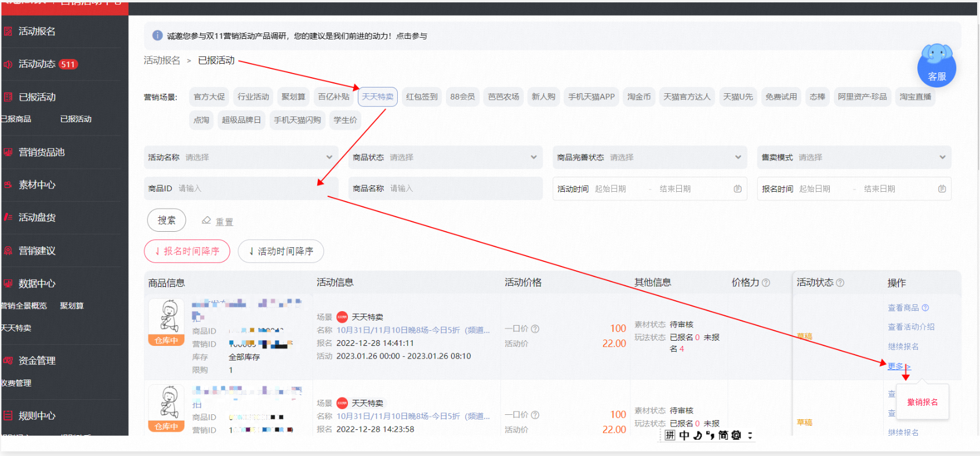
Task: Click the 营销建议 sidebar icon
Action: 8,251
